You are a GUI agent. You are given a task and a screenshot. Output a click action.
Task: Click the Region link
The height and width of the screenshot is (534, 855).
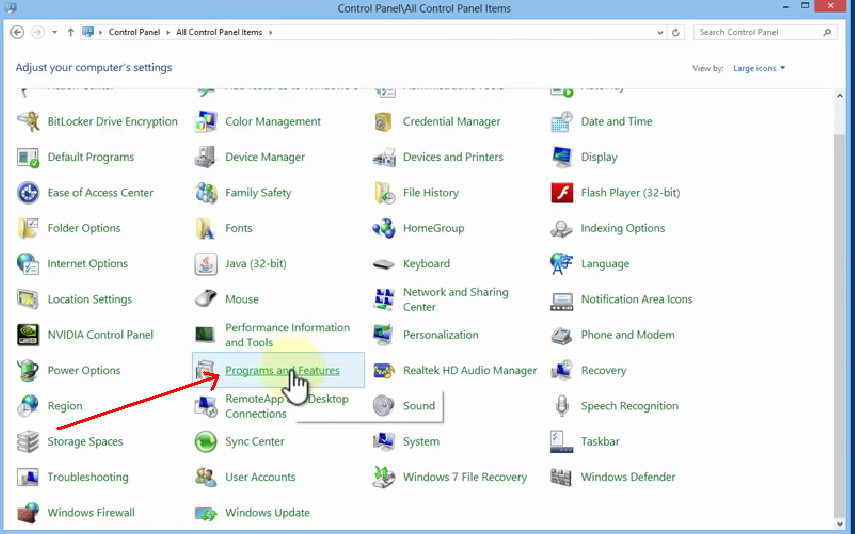point(65,406)
